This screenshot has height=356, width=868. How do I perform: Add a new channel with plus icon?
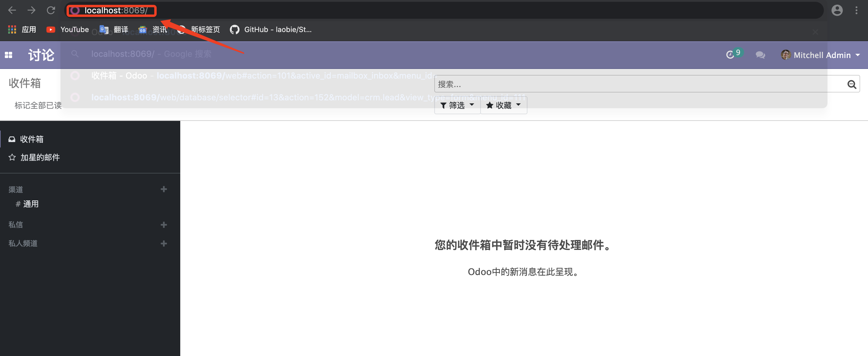164,189
